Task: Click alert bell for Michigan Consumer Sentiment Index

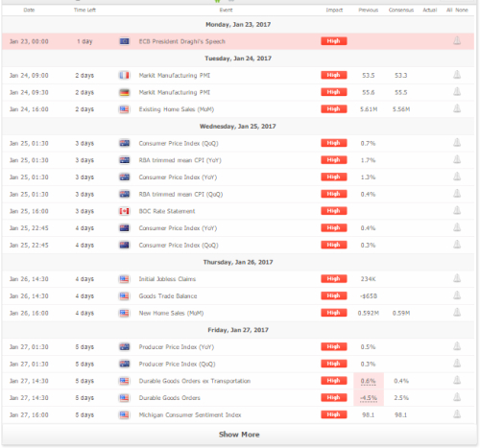Action: tap(457, 414)
